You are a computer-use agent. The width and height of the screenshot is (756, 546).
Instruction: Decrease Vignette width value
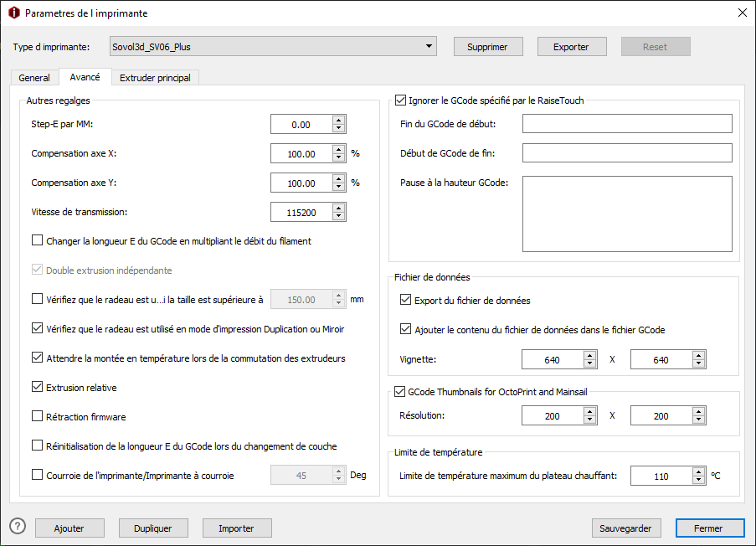pos(589,363)
